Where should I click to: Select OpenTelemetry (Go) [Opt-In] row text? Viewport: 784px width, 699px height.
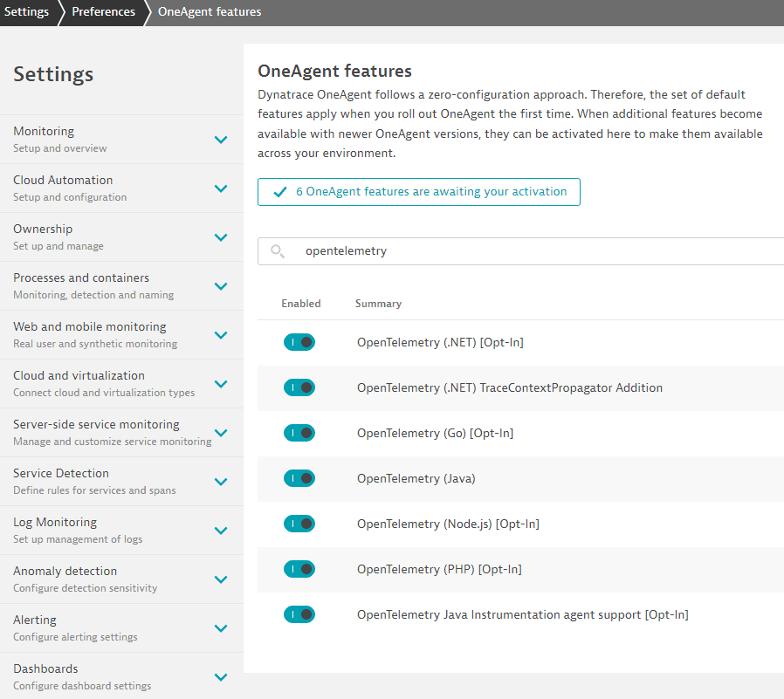coord(435,434)
